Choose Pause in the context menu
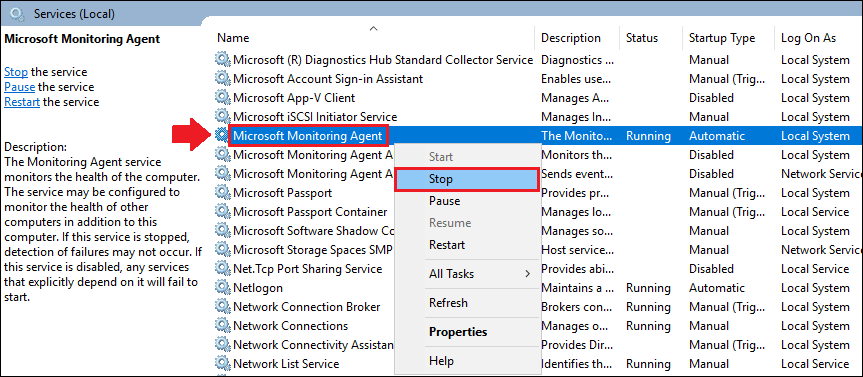Viewport: 863px width, 377px height. [466, 201]
